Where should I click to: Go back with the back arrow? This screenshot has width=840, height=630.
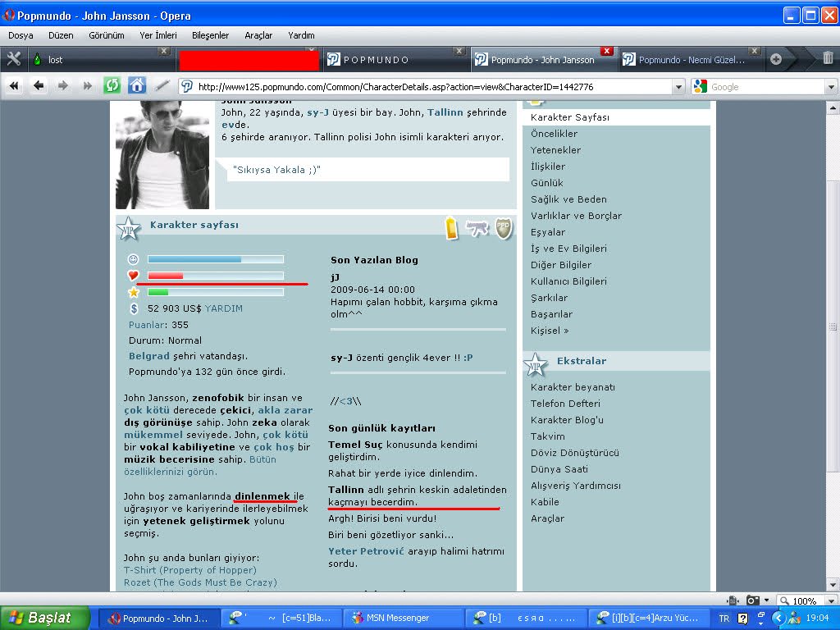[x=39, y=85]
